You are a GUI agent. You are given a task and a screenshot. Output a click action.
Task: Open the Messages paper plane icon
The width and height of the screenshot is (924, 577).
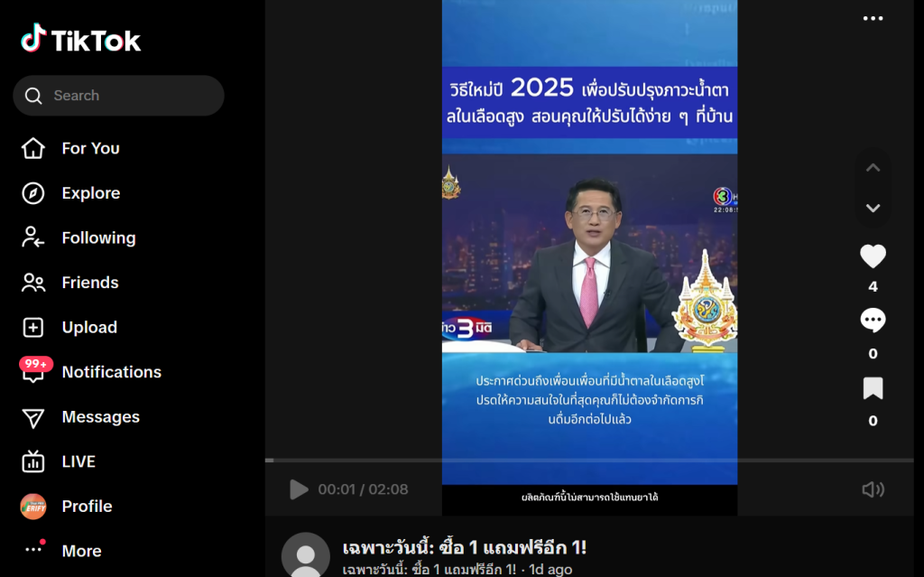click(33, 417)
